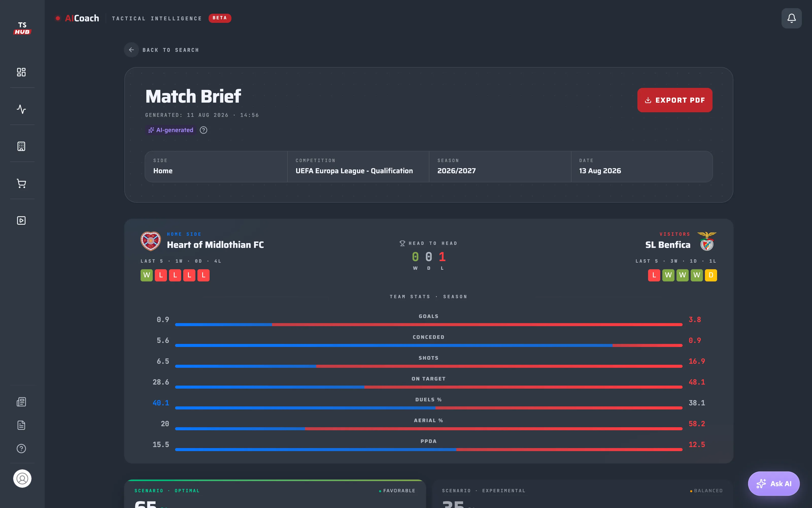Open the help question mark in sidebar

coord(22,449)
